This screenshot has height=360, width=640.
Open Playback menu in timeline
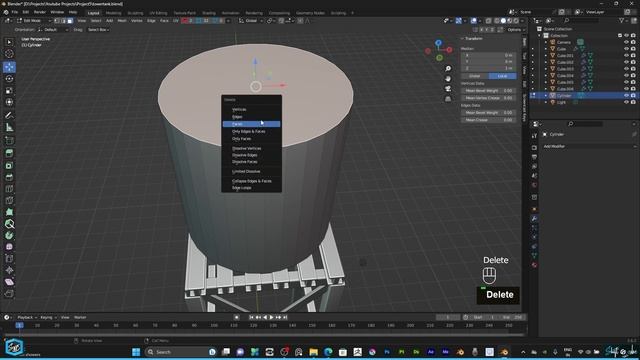pyautogui.click(x=27, y=317)
